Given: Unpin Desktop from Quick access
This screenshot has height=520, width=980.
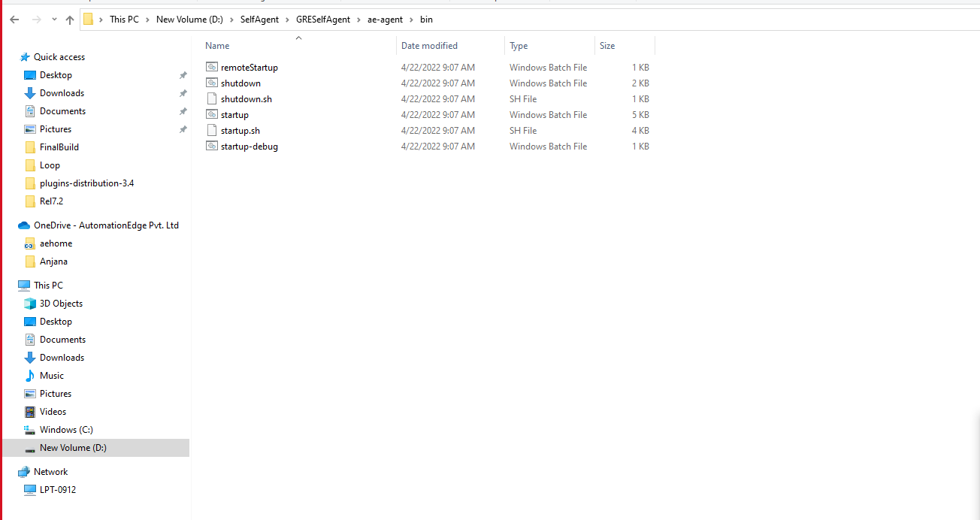Looking at the screenshot, I should click(183, 74).
